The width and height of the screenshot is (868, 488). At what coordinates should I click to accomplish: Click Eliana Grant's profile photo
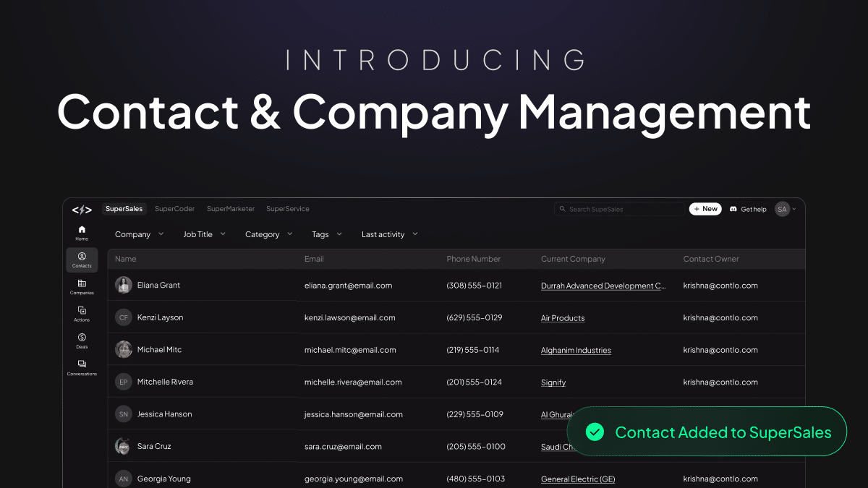click(x=123, y=285)
